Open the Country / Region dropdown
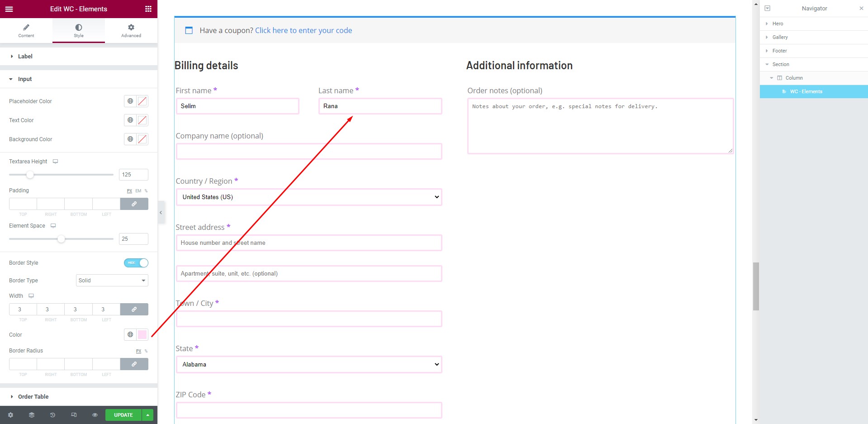The height and width of the screenshot is (424, 868). tap(309, 197)
